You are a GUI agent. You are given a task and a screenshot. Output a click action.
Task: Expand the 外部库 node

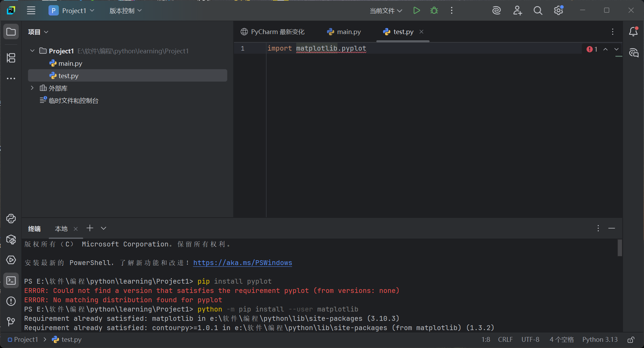32,88
